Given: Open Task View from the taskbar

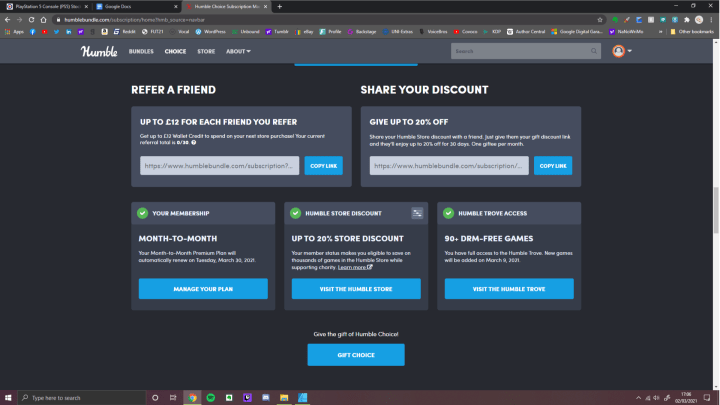Looking at the screenshot, I should (x=173, y=398).
